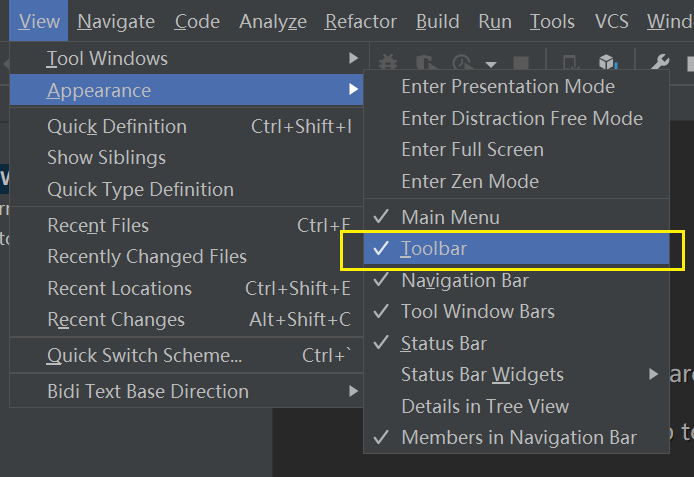Click the Run with Coverage icon

(426, 62)
